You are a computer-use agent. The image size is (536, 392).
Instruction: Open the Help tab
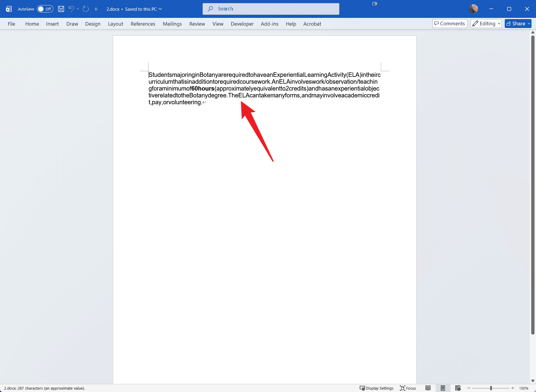[291, 24]
